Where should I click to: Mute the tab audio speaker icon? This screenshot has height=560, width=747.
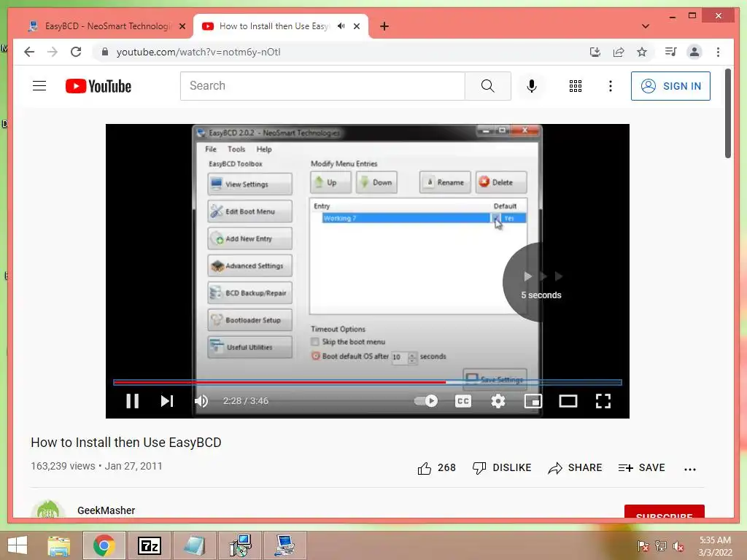click(x=341, y=26)
